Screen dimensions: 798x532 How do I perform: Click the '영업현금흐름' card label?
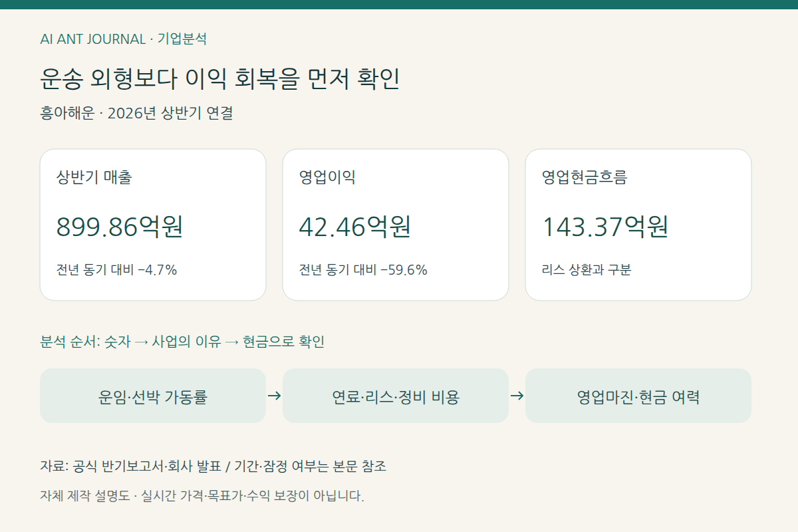(x=585, y=178)
